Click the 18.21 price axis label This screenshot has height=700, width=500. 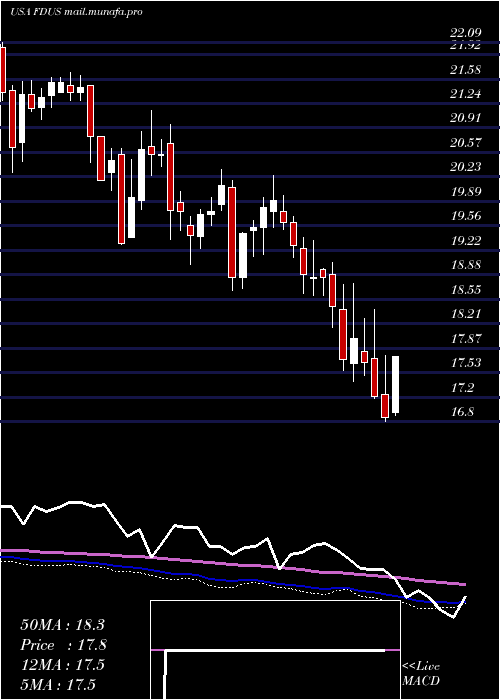(x=465, y=314)
